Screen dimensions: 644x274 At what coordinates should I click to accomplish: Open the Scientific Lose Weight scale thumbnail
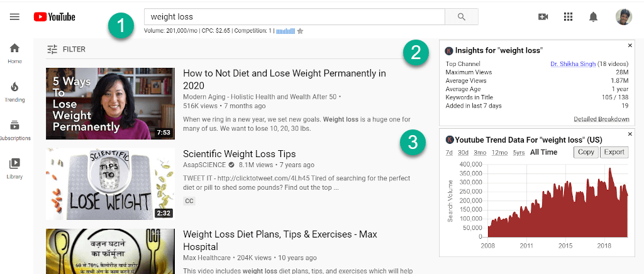point(111,184)
